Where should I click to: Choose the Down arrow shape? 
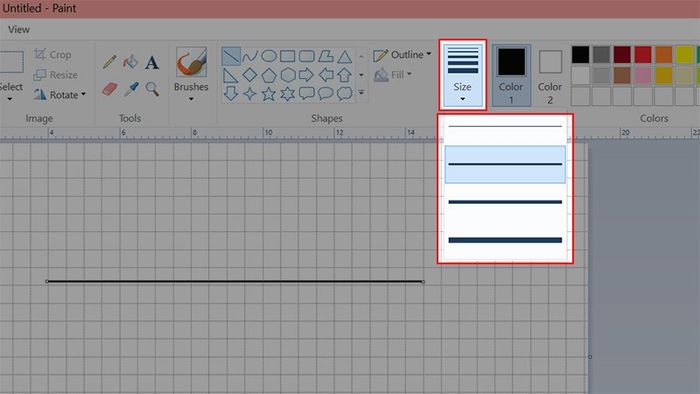tap(230, 93)
